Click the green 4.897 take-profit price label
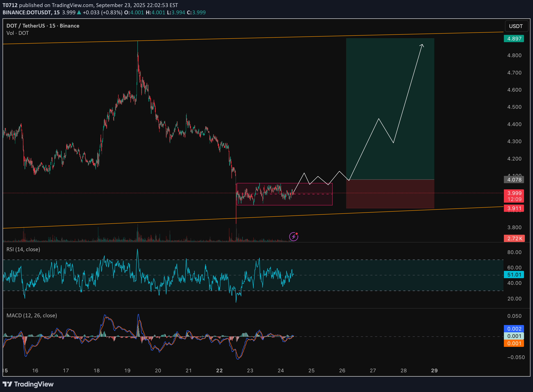 (x=514, y=39)
